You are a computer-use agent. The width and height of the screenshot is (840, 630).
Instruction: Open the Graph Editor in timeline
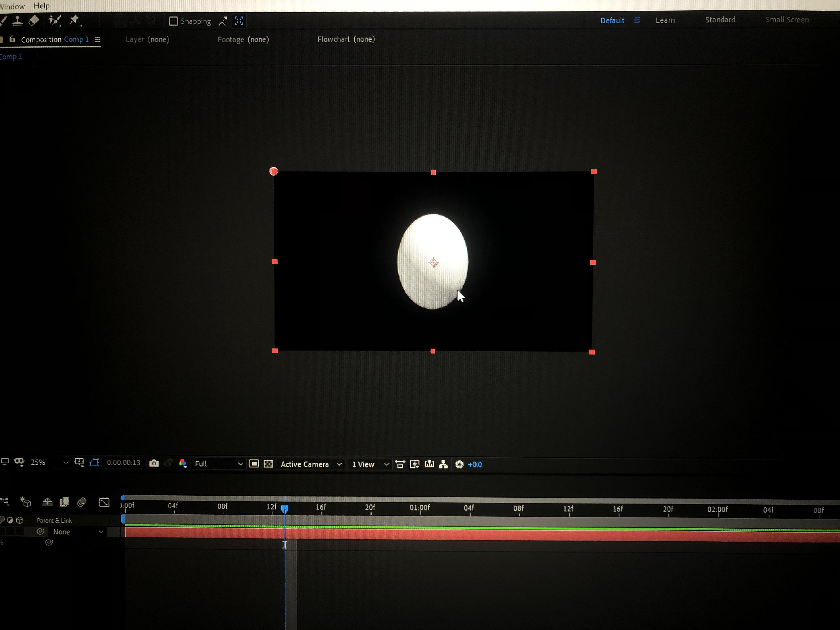[104, 502]
